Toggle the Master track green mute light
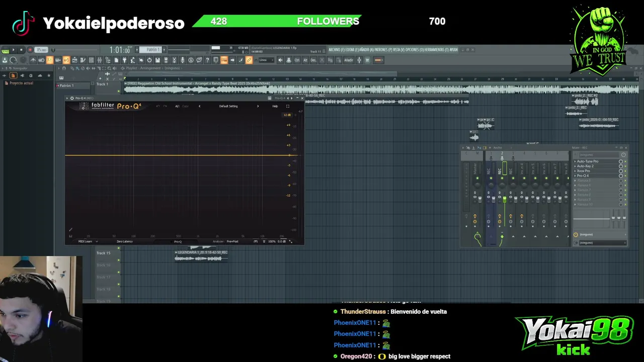This screenshot has height=362, width=644. [x=476, y=178]
